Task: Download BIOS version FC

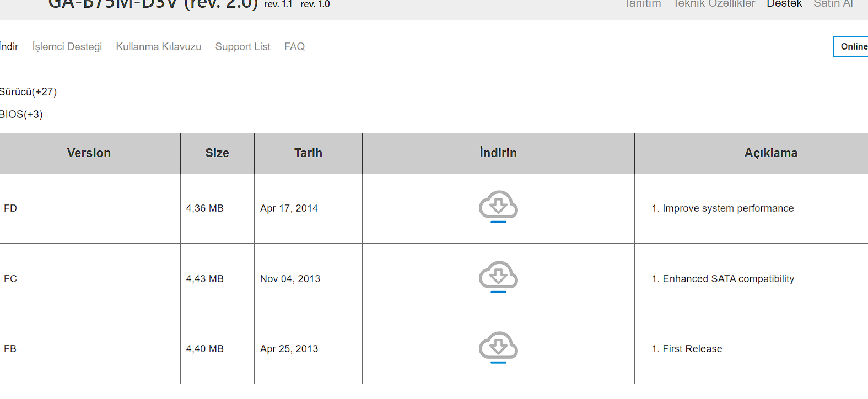Action: pyautogui.click(x=498, y=277)
